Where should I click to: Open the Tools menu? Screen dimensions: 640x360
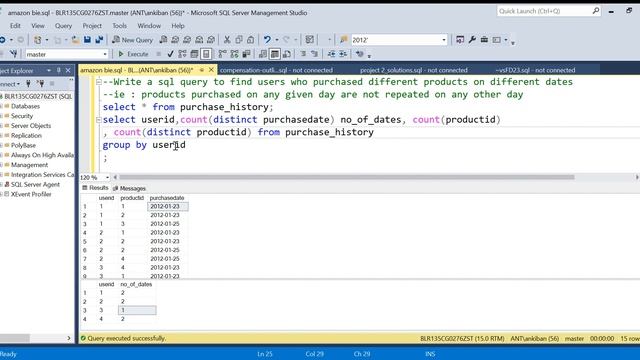(x=120, y=26)
